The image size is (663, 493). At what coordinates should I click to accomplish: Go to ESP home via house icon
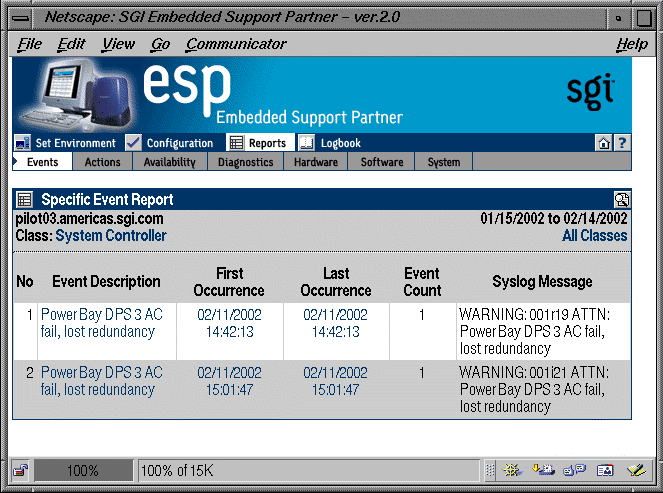tap(603, 143)
